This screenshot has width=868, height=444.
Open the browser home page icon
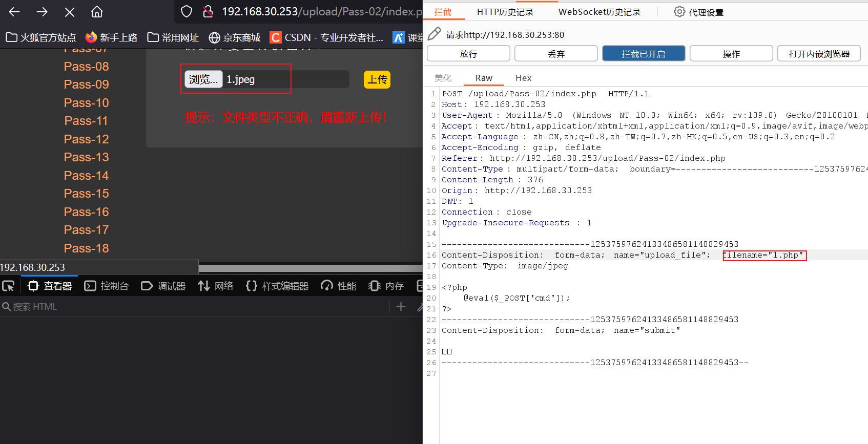tap(97, 12)
